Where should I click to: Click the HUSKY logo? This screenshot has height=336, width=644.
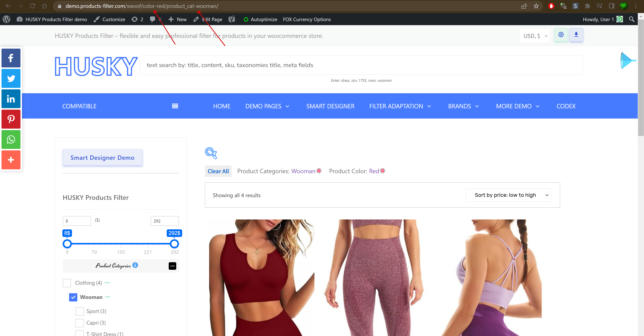click(x=96, y=66)
